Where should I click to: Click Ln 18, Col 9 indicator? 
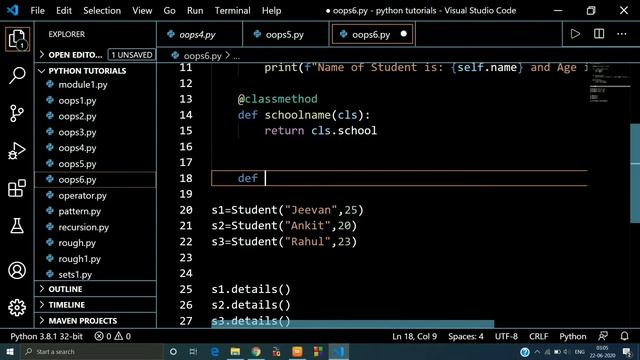click(414, 336)
